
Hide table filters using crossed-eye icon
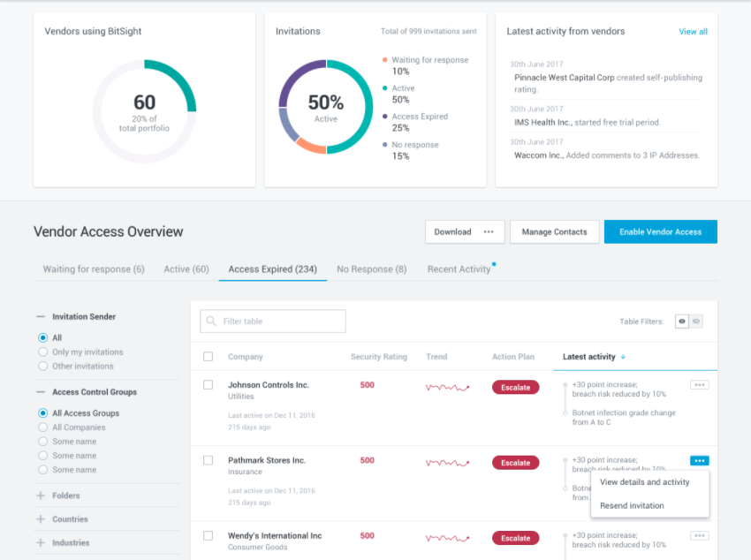click(x=695, y=322)
